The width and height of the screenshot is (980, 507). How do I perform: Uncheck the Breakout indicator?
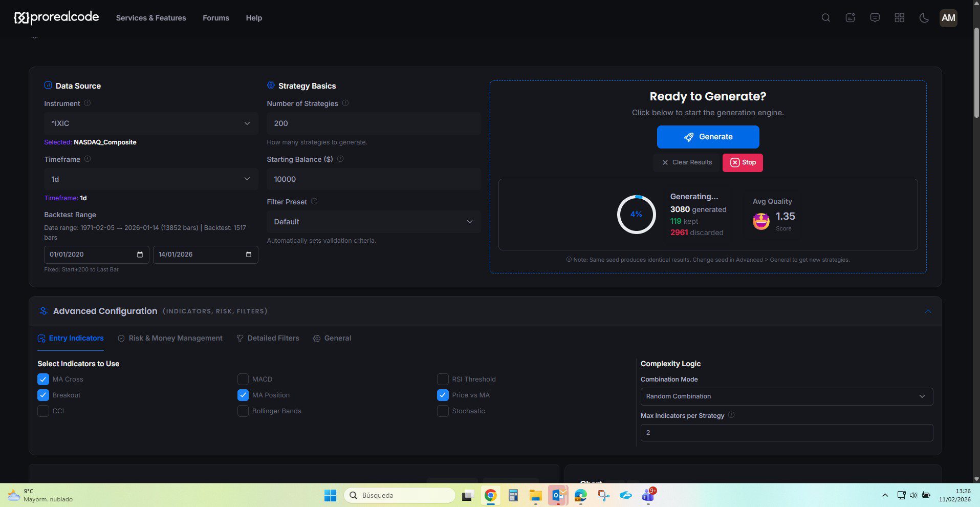pos(43,395)
